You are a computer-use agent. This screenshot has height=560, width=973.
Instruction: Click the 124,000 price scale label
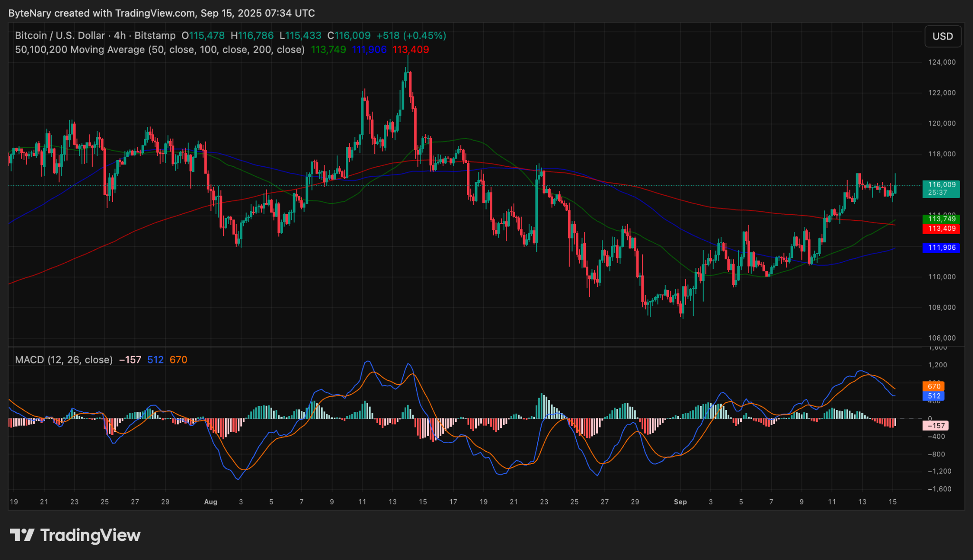pyautogui.click(x=942, y=62)
